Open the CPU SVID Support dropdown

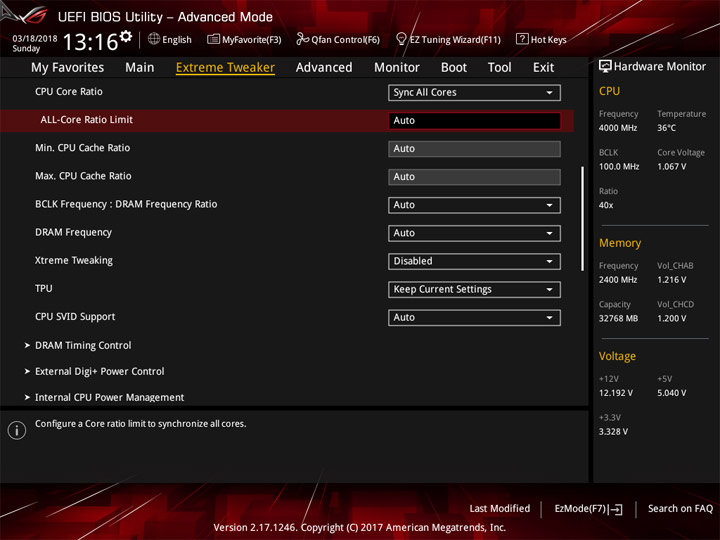474,317
